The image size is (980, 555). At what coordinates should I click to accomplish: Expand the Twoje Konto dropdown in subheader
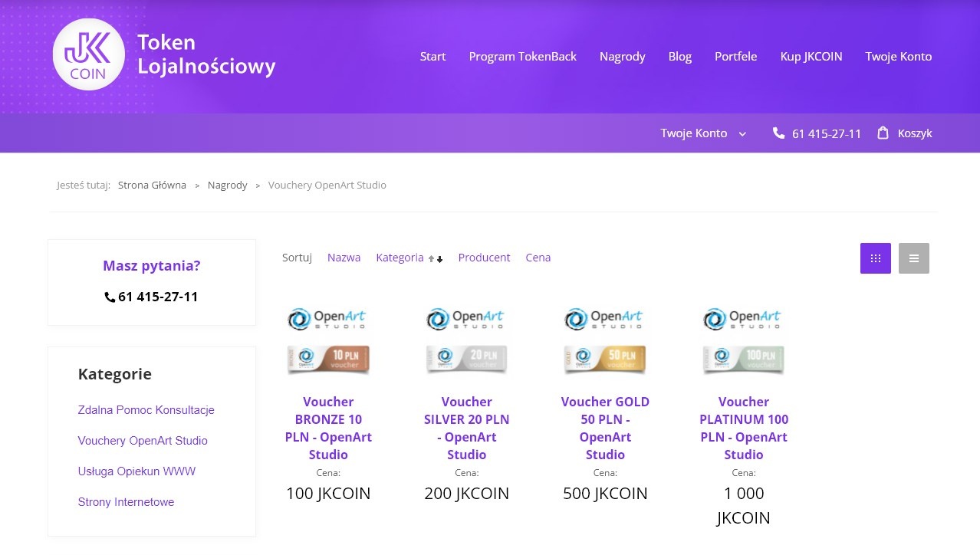(703, 133)
